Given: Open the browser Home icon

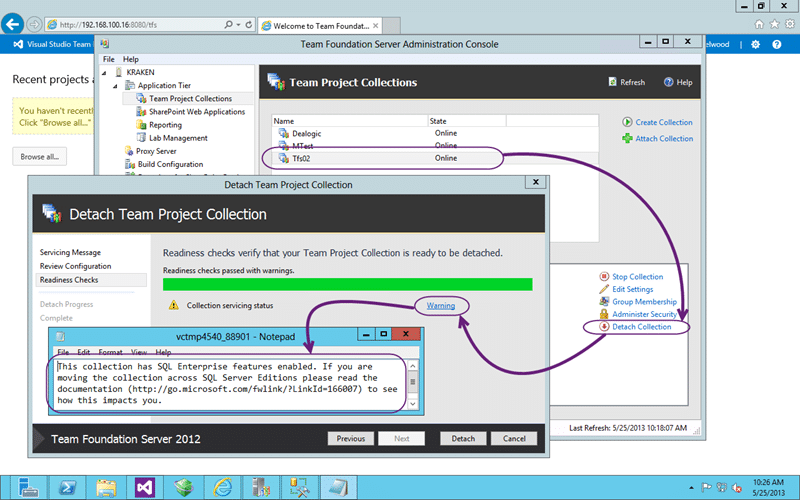Looking at the screenshot, I should [759, 24].
